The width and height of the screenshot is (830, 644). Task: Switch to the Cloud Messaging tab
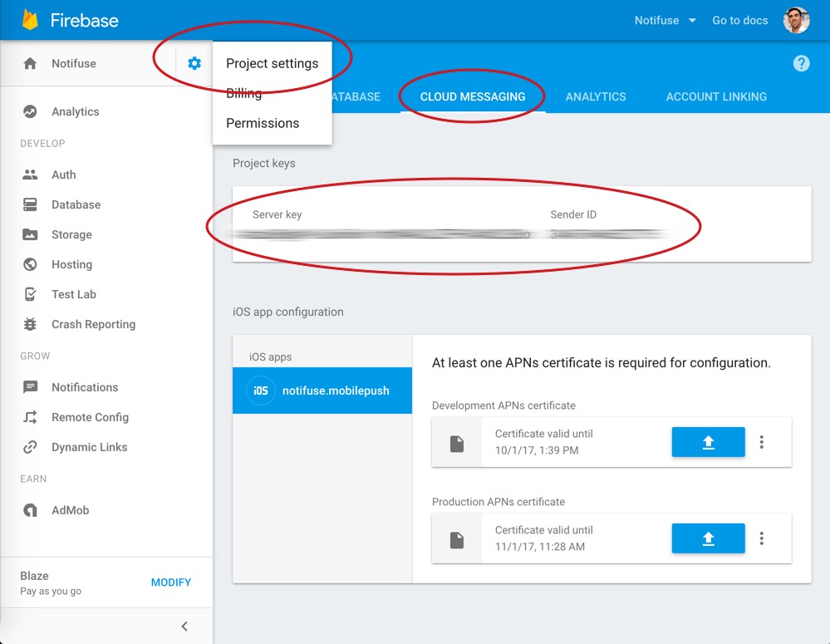(x=473, y=97)
